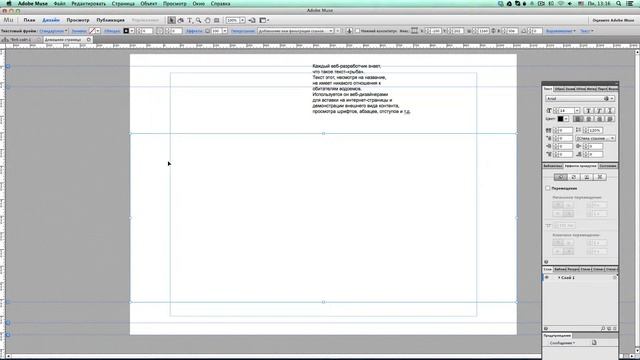This screenshot has width=640, height=360.
Task: Open Notification Center in menu bar
Action: tap(630, 3)
